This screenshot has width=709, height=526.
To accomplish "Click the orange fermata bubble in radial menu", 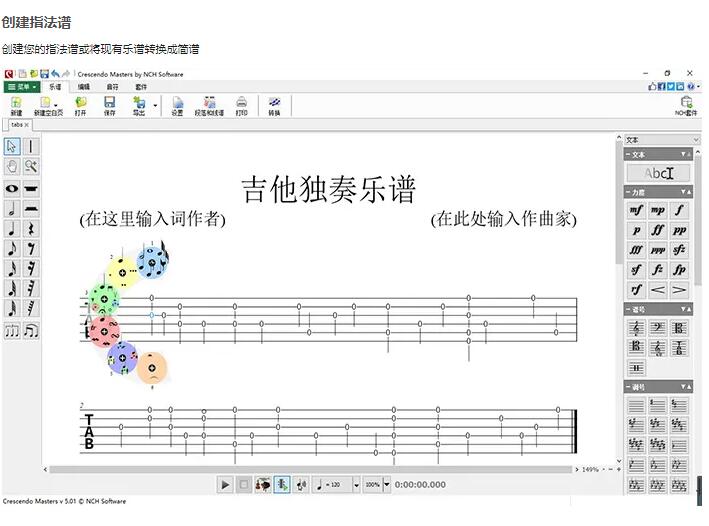I will (152, 368).
